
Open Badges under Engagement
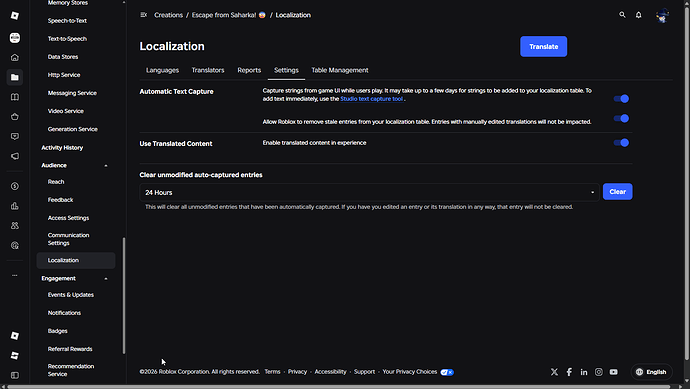pos(58,331)
